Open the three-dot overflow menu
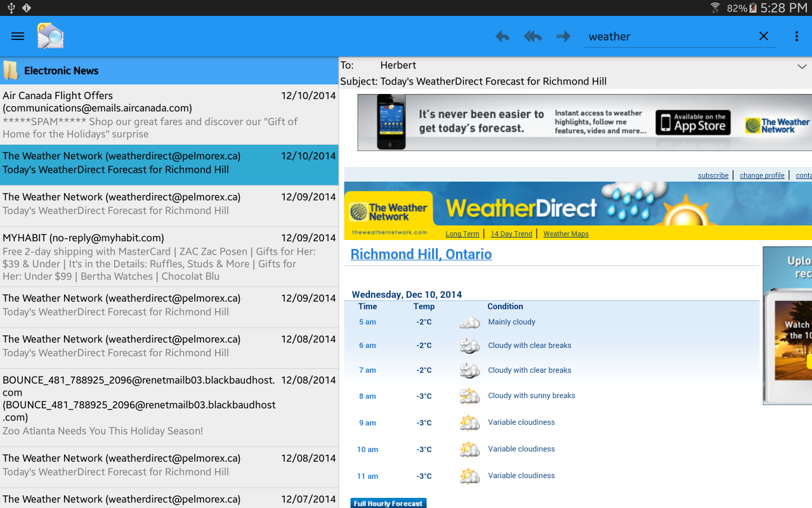The width and height of the screenshot is (812, 508). coord(796,36)
